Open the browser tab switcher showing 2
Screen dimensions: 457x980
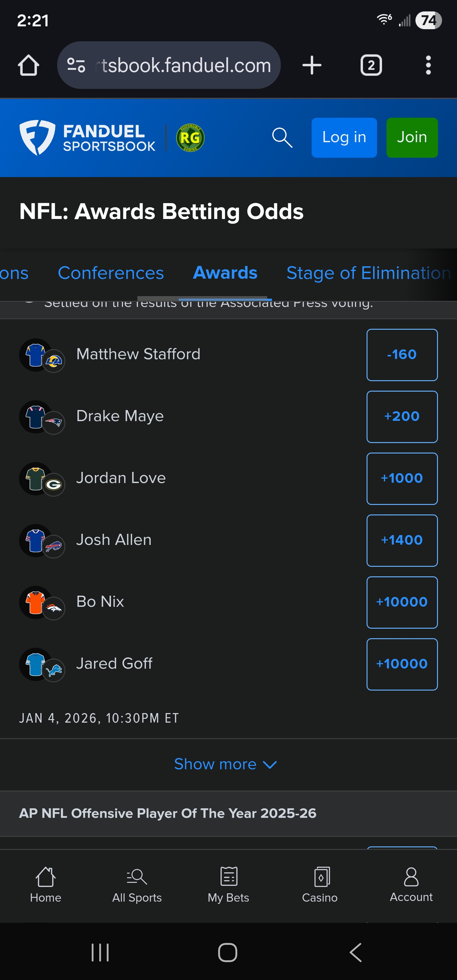371,65
